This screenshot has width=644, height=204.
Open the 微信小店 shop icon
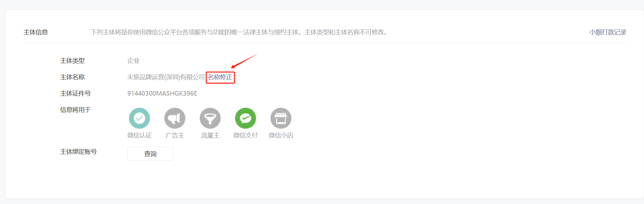tap(281, 118)
